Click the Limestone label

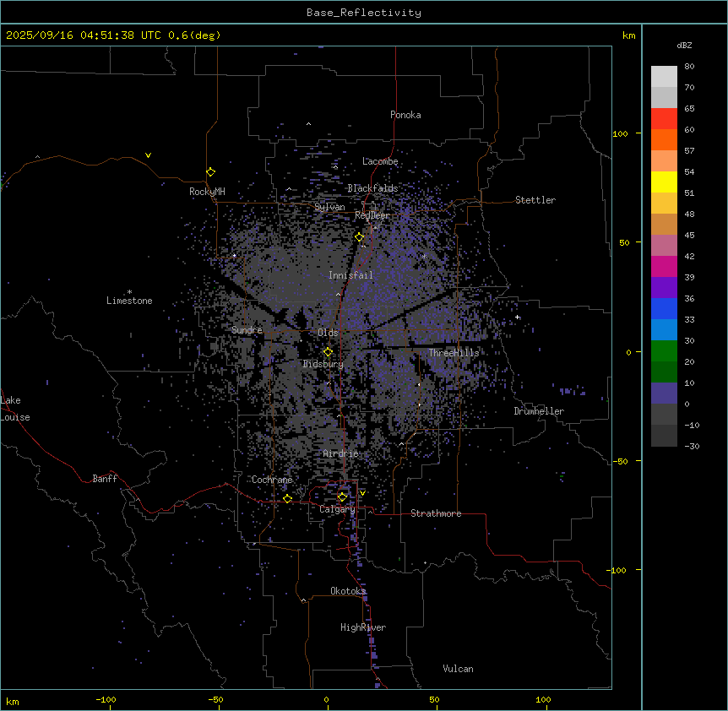point(129,301)
